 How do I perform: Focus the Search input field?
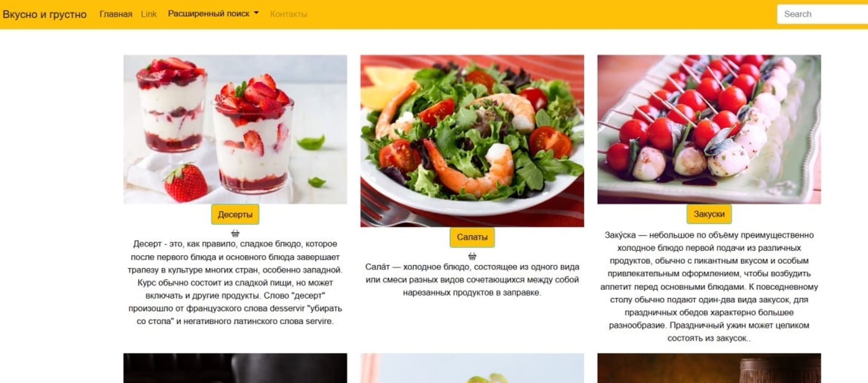[x=822, y=14]
